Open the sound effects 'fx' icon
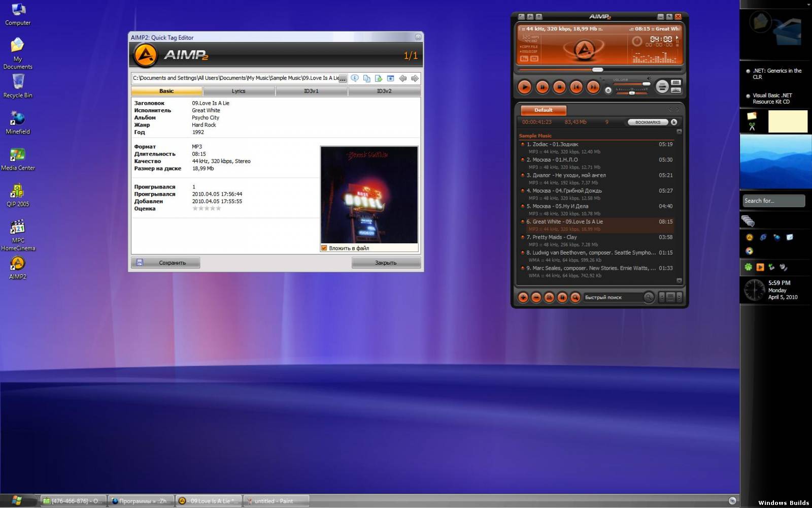 pyautogui.click(x=524, y=59)
